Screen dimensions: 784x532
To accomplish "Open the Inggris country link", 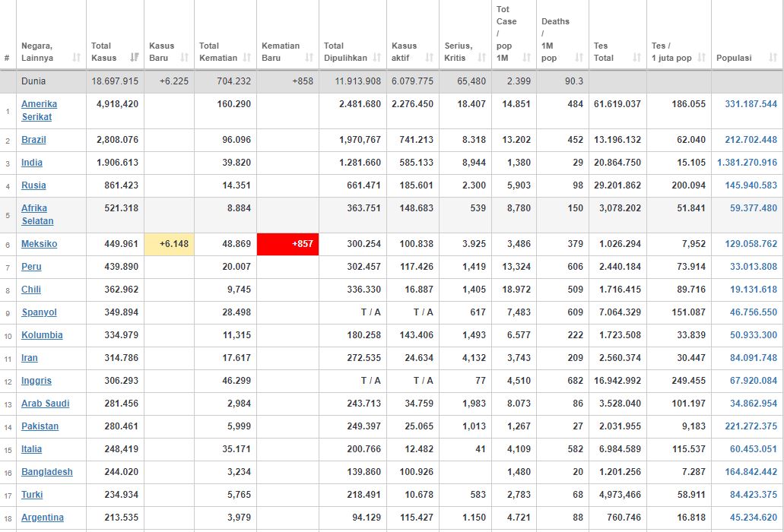I will click(37, 381).
